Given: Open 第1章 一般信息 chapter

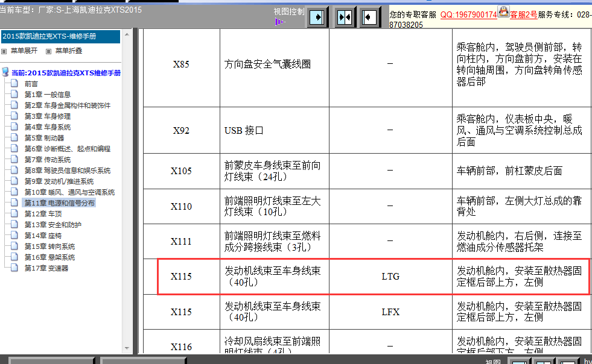Looking at the screenshot, I should (48, 95).
